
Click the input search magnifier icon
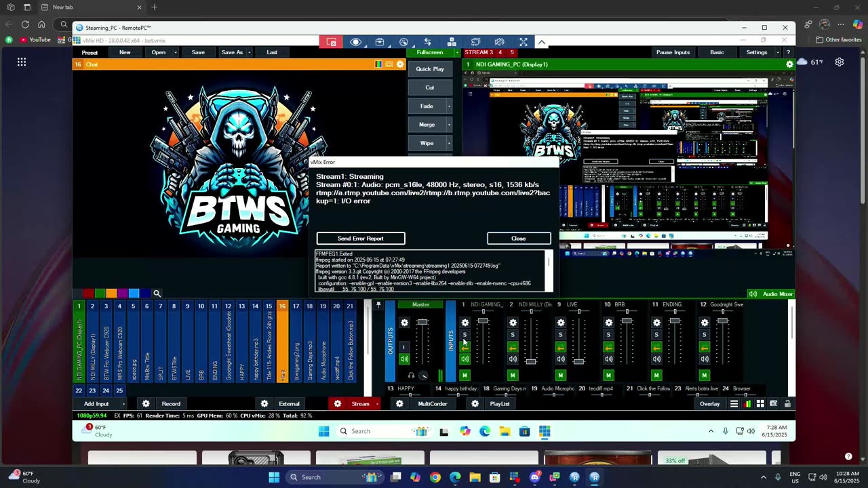coord(157,293)
